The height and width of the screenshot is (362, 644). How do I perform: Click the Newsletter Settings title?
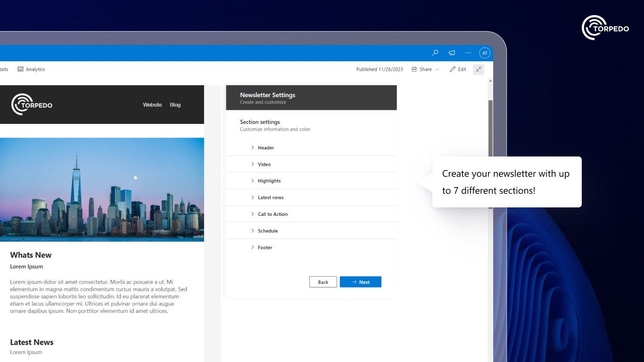coord(267,95)
